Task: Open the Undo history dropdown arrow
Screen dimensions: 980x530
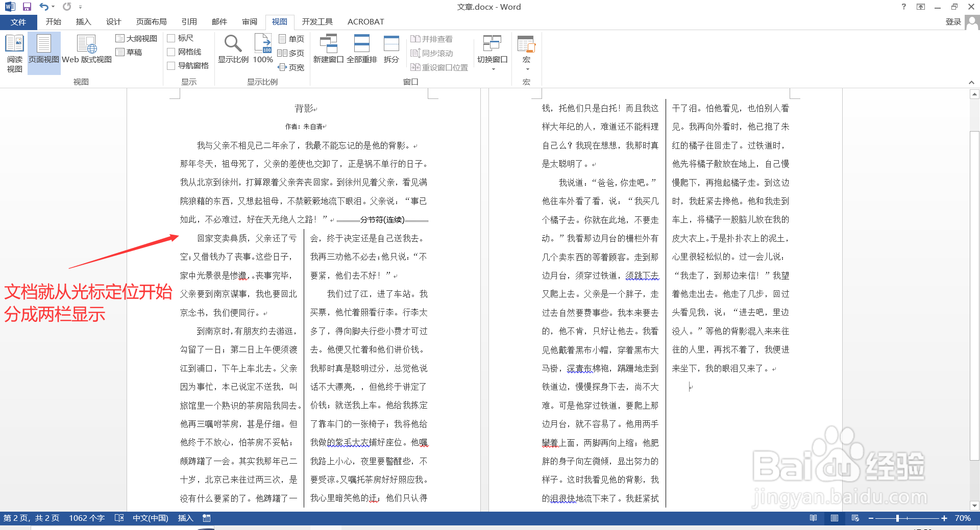Action: click(x=53, y=7)
